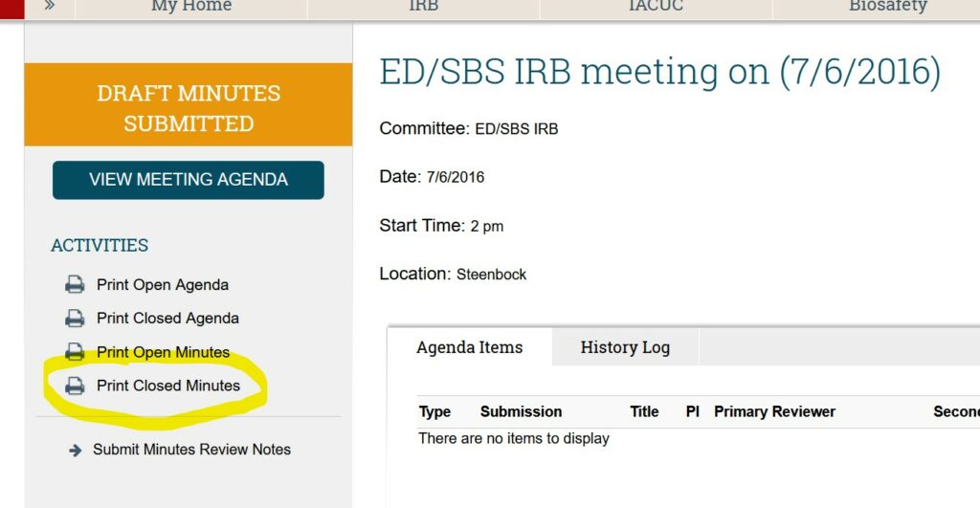
Task: Sort by the Primary Reviewer column
Action: [774, 411]
